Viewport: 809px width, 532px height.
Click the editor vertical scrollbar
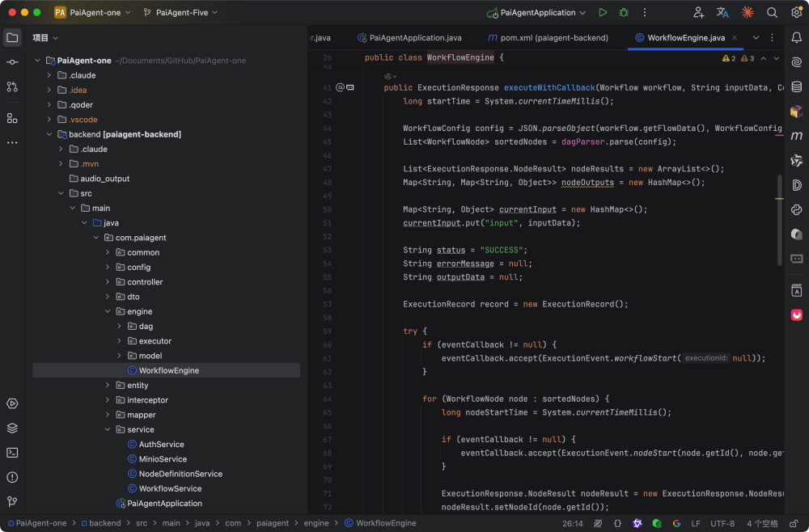point(780,218)
